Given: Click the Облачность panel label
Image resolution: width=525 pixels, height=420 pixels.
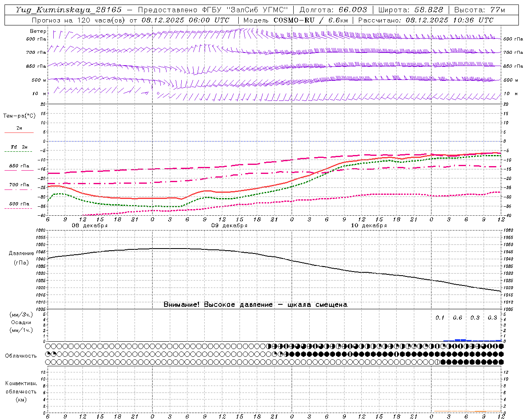Looking at the screenshot, I should tap(21, 356).
